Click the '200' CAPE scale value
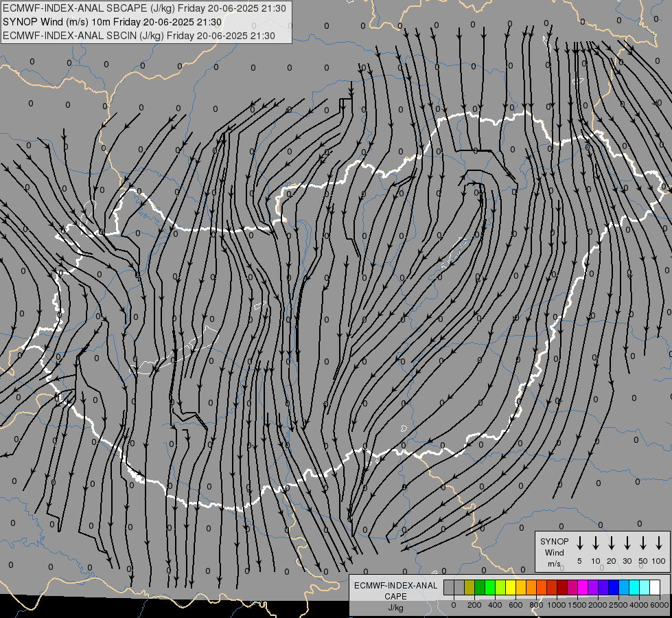Image resolution: width=672 pixels, height=618 pixels. [474, 605]
